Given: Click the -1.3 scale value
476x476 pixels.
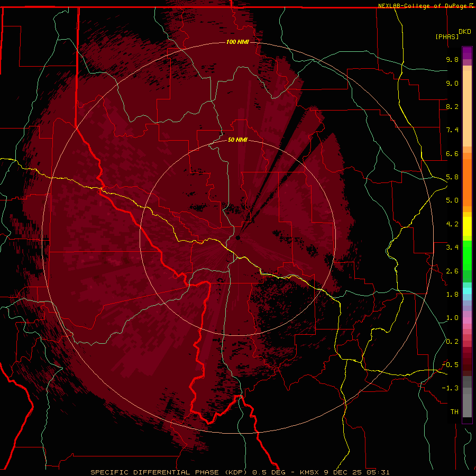Looking at the screenshot, I should (x=450, y=388).
